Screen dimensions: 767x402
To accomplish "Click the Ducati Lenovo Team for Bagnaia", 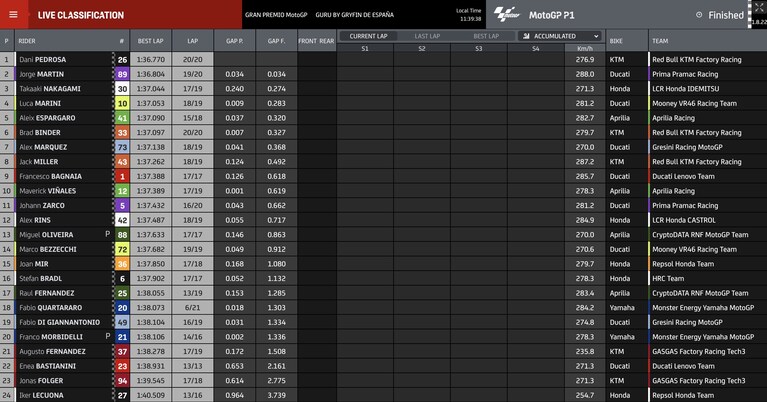I will (x=683, y=177).
